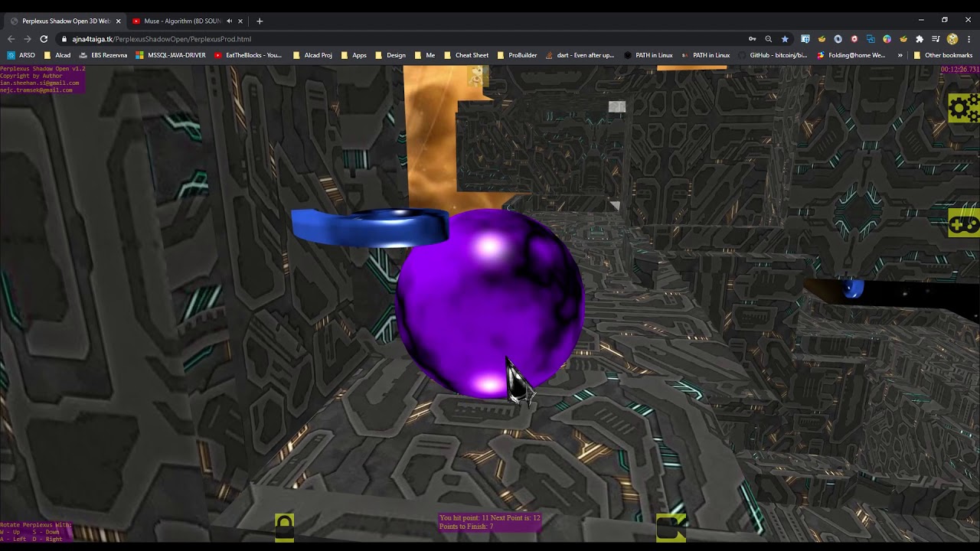Open the MSSQL-JAVA-DRIVER bookmark
The height and width of the screenshot is (551, 980).
[171, 55]
